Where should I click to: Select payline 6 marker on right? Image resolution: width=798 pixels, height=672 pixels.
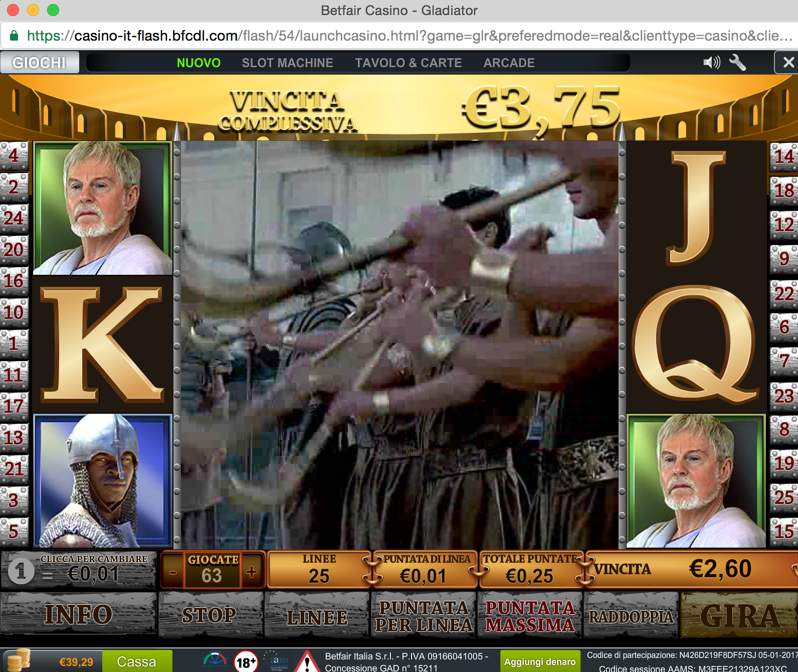point(784,327)
